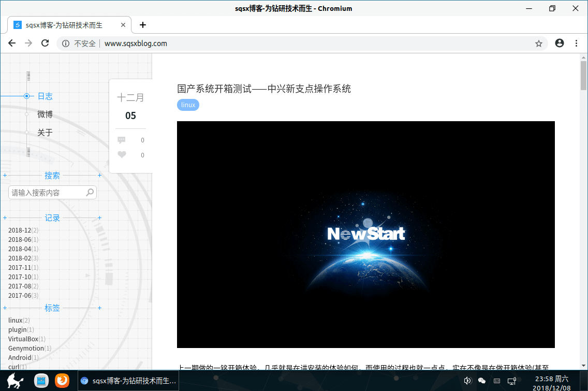The height and width of the screenshot is (391, 588).
Task: Open the post title 国产系统开箱测试
Action: [263, 89]
